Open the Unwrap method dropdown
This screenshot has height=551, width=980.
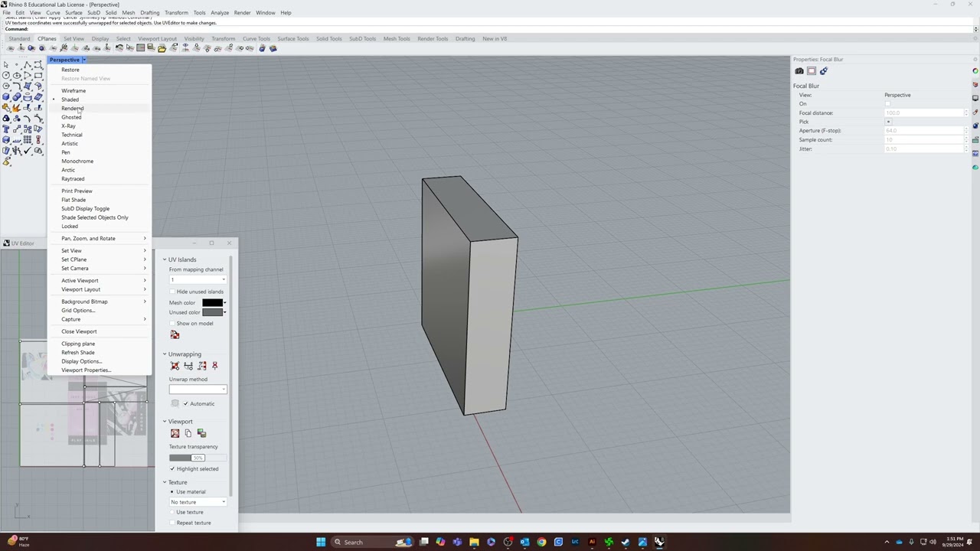coord(198,390)
